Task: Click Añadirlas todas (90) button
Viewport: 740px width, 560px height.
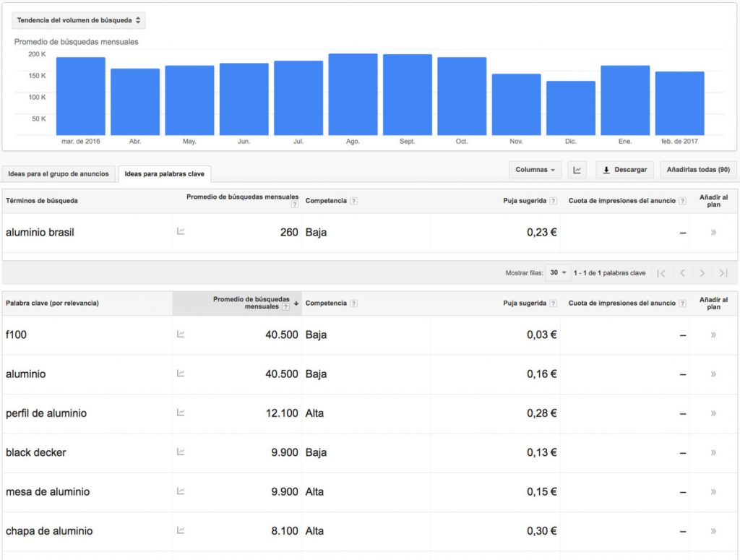Action: click(697, 171)
